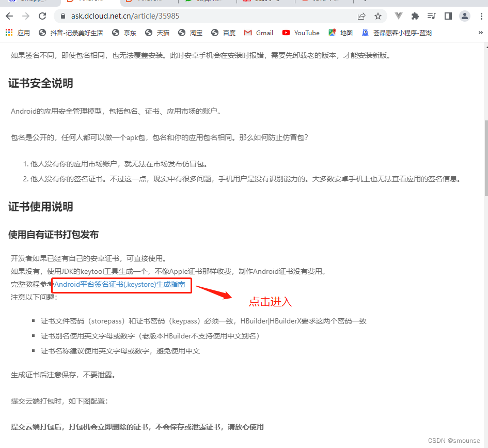
Task: Click the text 提交云端打包时，如下图配置
Action: [x=59, y=401]
